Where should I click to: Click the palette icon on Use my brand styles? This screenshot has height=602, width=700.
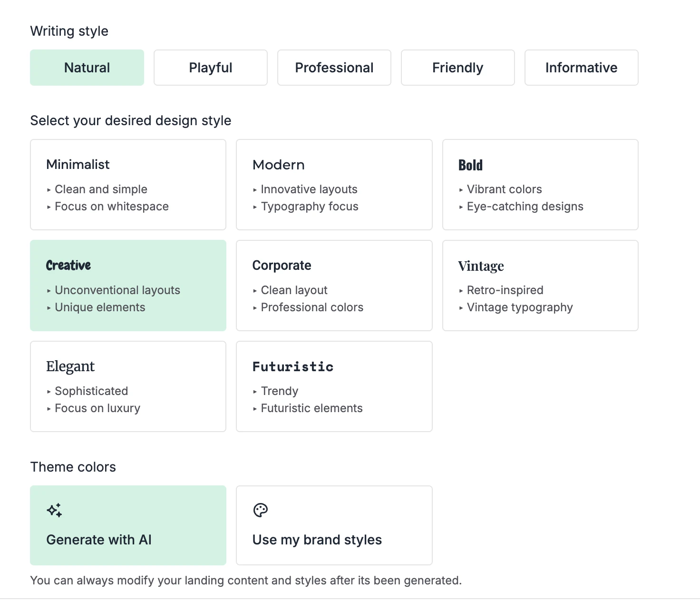click(x=260, y=509)
